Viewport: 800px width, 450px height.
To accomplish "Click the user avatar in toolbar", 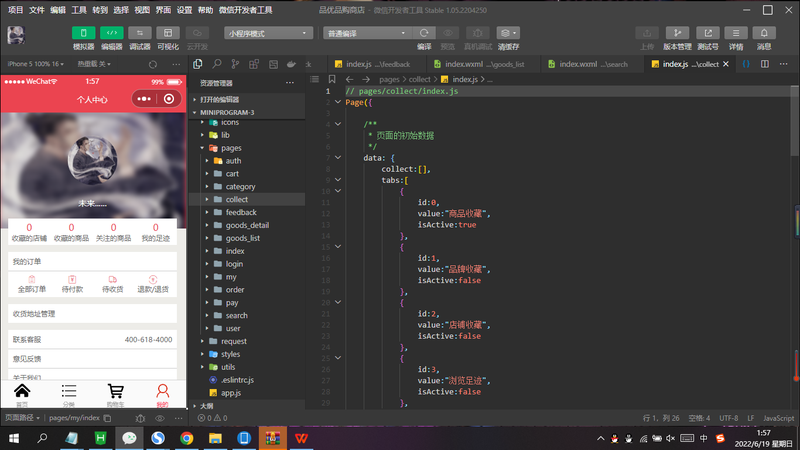I will 16,35.
